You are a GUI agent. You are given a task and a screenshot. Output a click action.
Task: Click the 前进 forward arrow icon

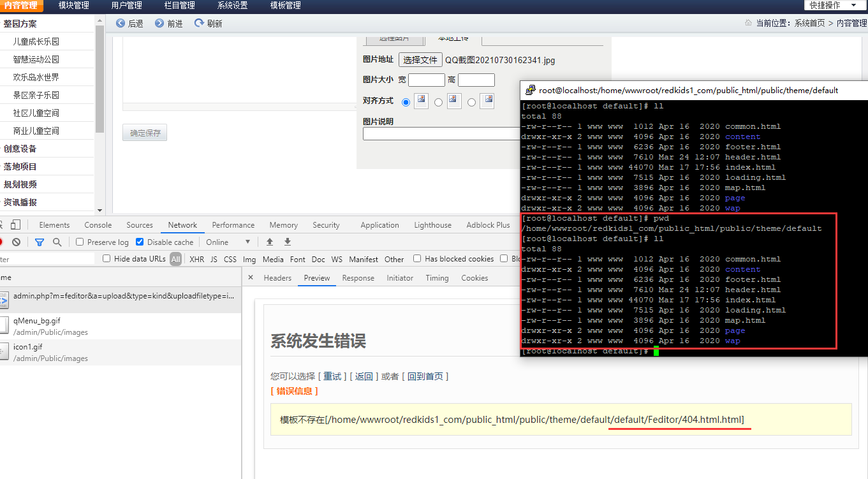click(159, 24)
